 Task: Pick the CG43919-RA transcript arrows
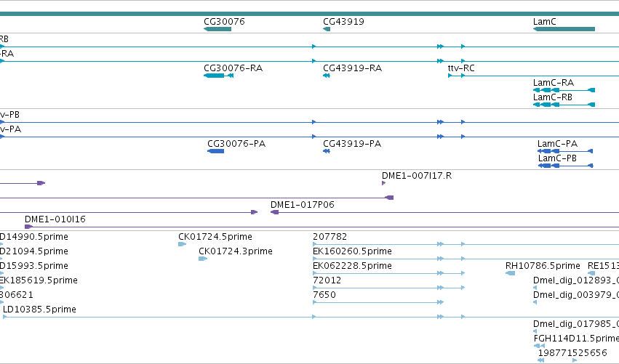pos(327,76)
